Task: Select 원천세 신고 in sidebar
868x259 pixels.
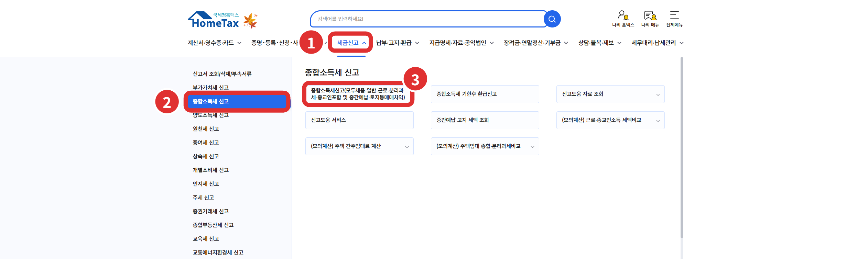Action: (x=206, y=129)
